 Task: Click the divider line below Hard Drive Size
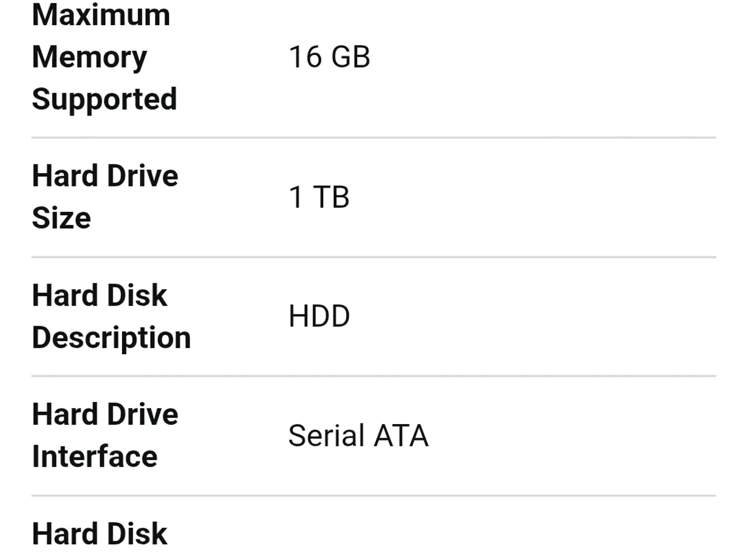373,257
